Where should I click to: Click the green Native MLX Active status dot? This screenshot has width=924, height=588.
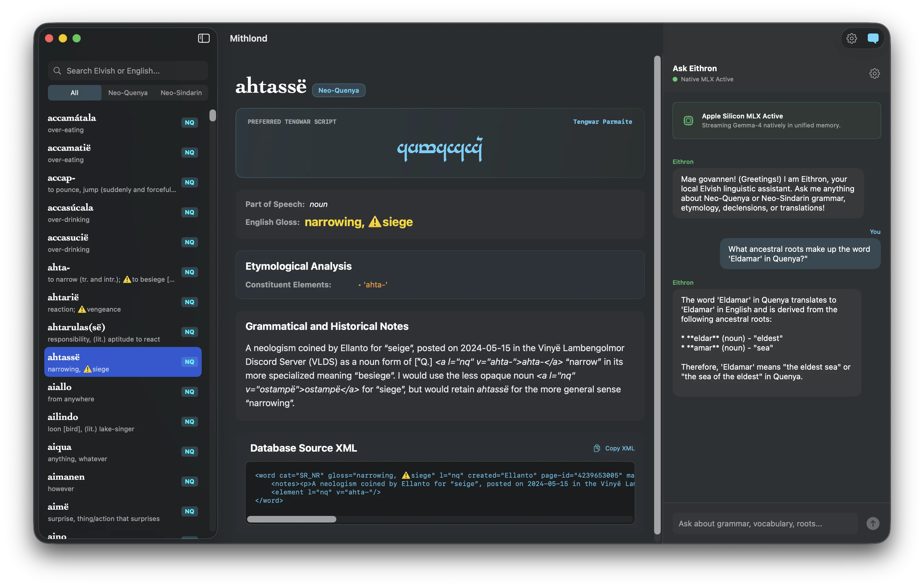click(675, 79)
